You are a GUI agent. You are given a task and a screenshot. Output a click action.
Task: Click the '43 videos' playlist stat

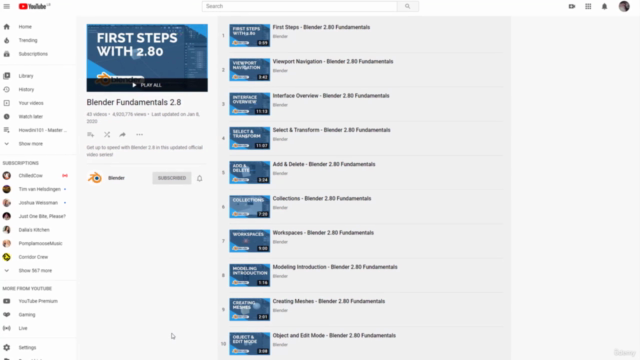(x=97, y=114)
